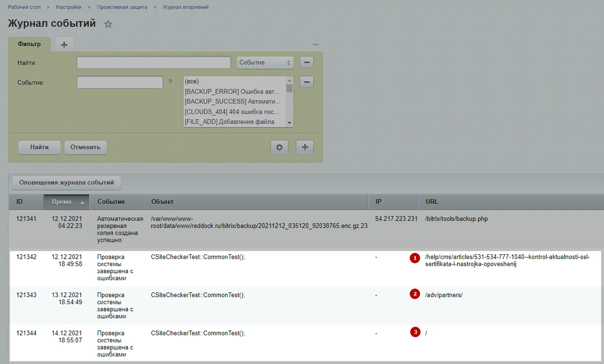
Task: Add page to favorites with star icon
Action: 108,24
